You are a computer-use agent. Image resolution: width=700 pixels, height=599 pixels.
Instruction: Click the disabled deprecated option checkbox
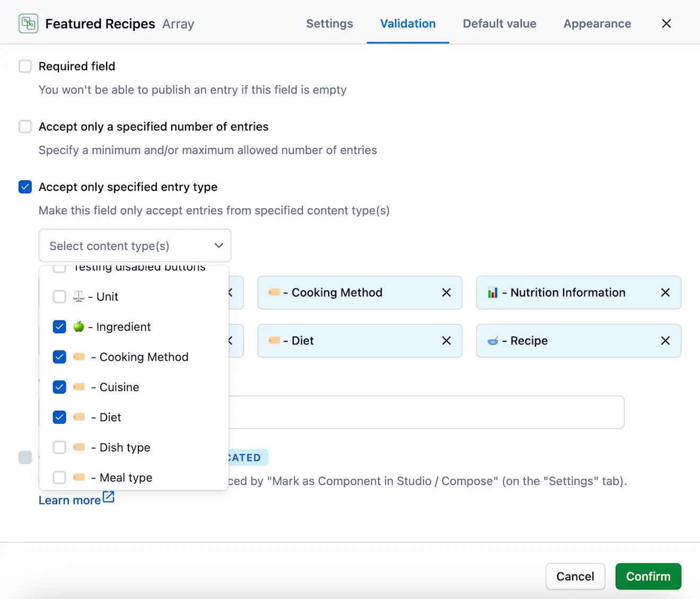tap(25, 457)
